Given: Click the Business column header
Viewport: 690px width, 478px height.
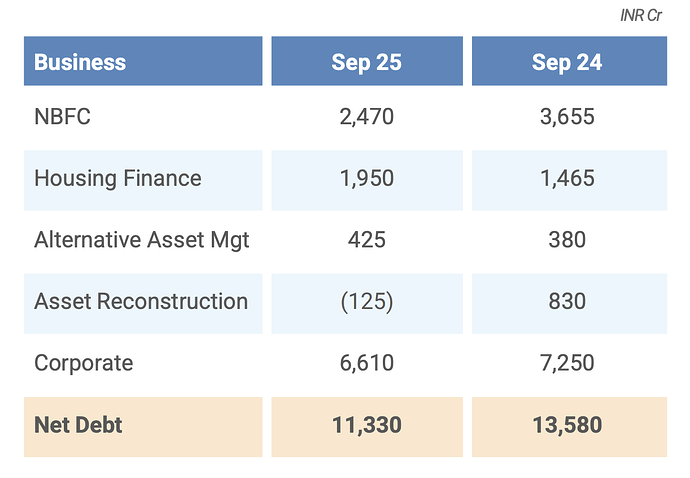Looking at the screenshot, I should 80,62.
